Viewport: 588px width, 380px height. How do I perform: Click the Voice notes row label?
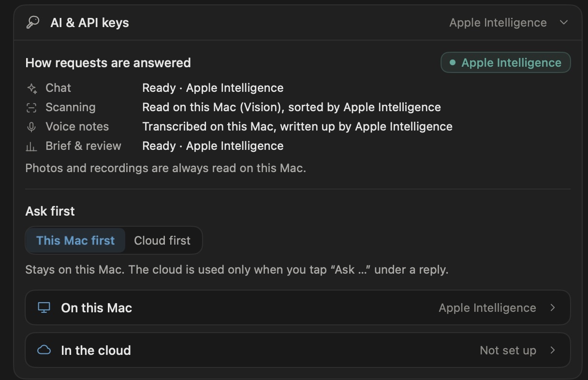tap(77, 127)
